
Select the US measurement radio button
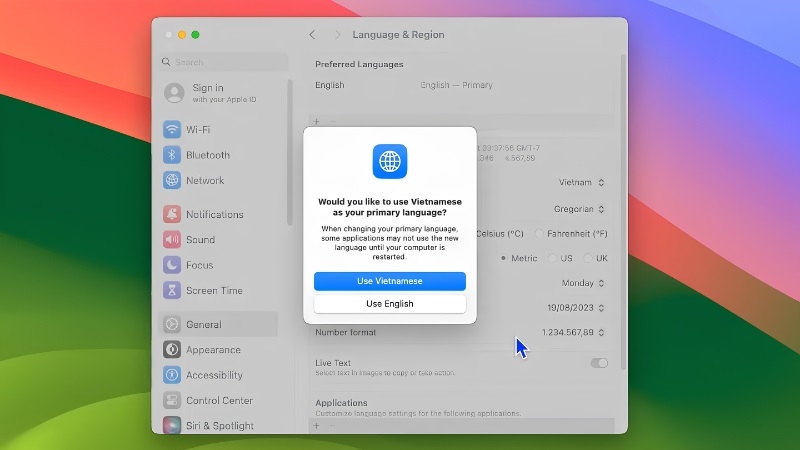(x=552, y=258)
